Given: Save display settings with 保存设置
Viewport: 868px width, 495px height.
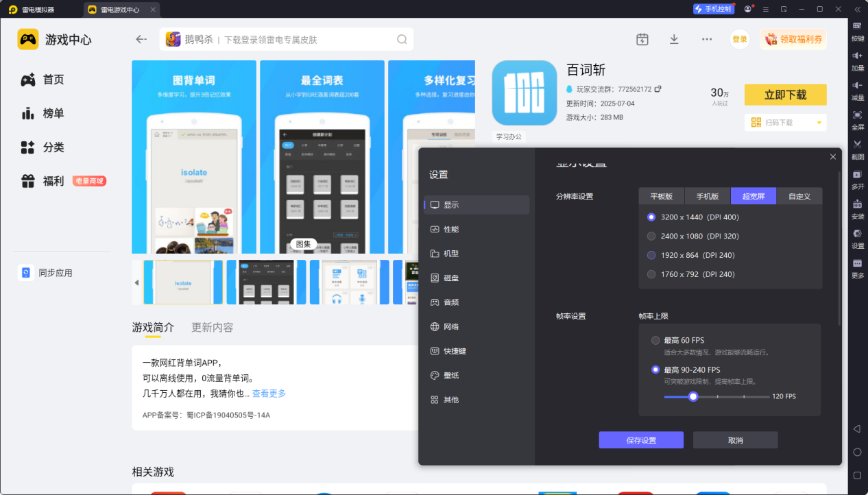Looking at the screenshot, I should [640, 439].
